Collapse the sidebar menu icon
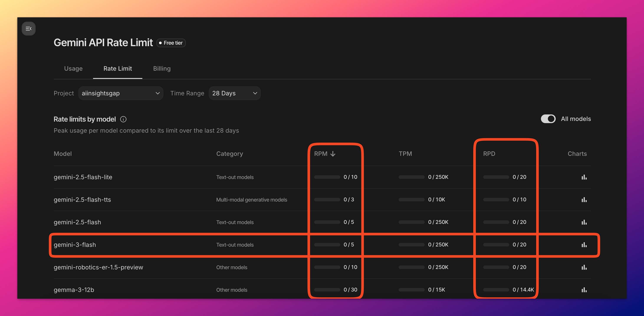 (x=28, y=28)
